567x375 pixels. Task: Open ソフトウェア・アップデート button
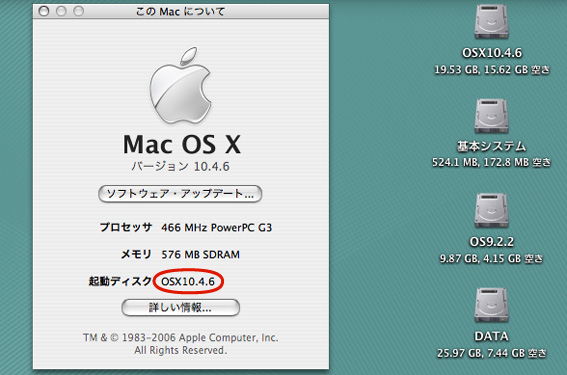(x=180, y=194)
